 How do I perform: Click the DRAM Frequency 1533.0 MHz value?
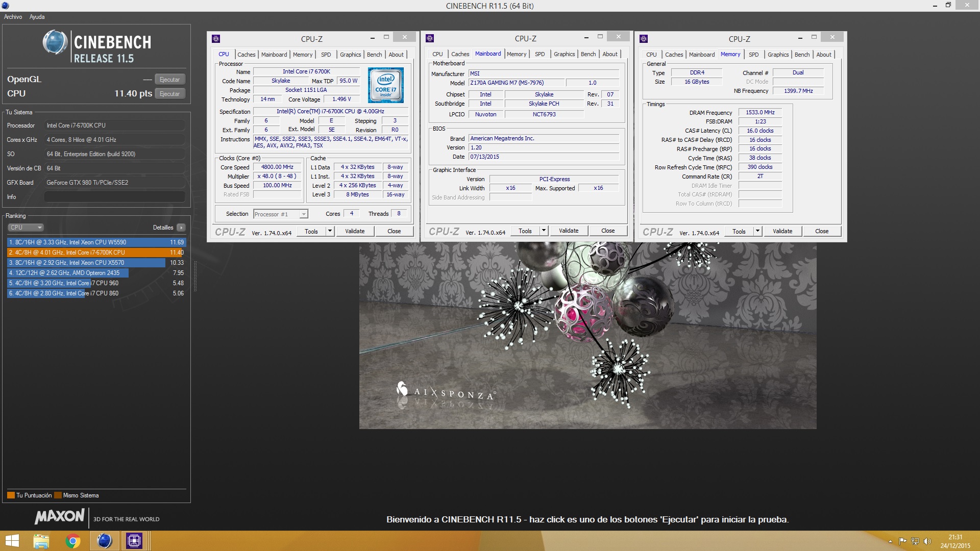click(760, 113)
